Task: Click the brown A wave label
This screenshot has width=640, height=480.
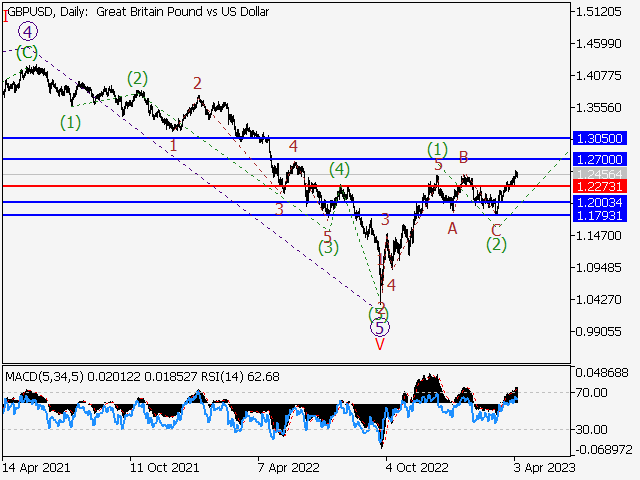Action: [452, 229]
